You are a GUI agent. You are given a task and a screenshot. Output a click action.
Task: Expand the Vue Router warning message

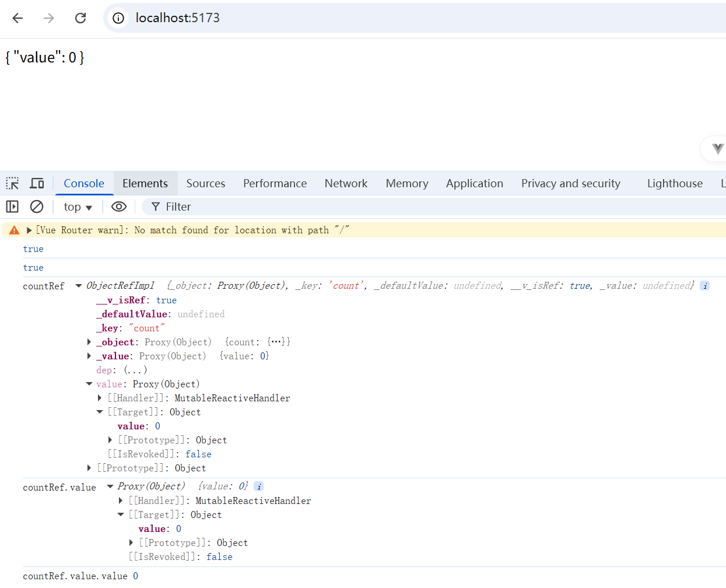pos(29,230)
